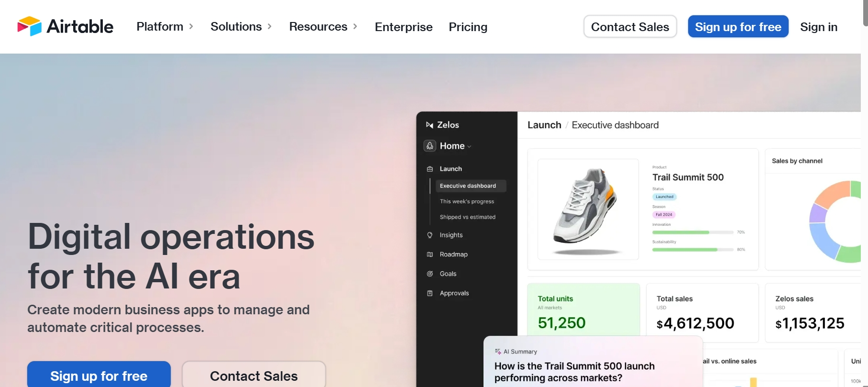Click the Sales by channel donut chart
868x387 pixels.
[835, 221]
